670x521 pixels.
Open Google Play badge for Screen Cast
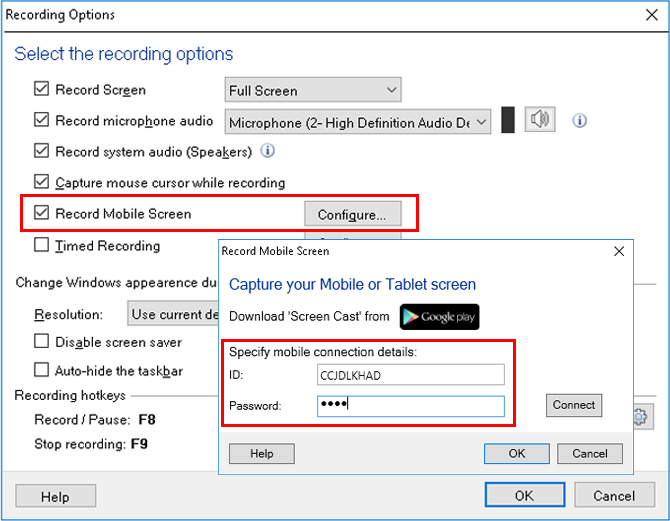439,317
